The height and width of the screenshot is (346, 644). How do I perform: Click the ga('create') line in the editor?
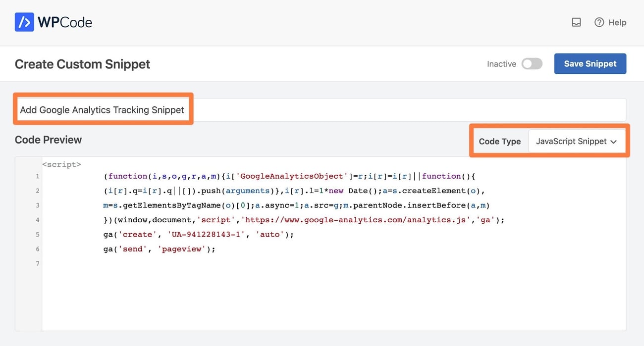coord(198,235)
